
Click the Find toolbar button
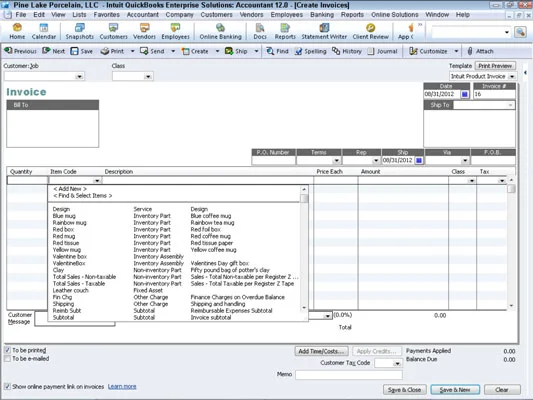[277, 51]
